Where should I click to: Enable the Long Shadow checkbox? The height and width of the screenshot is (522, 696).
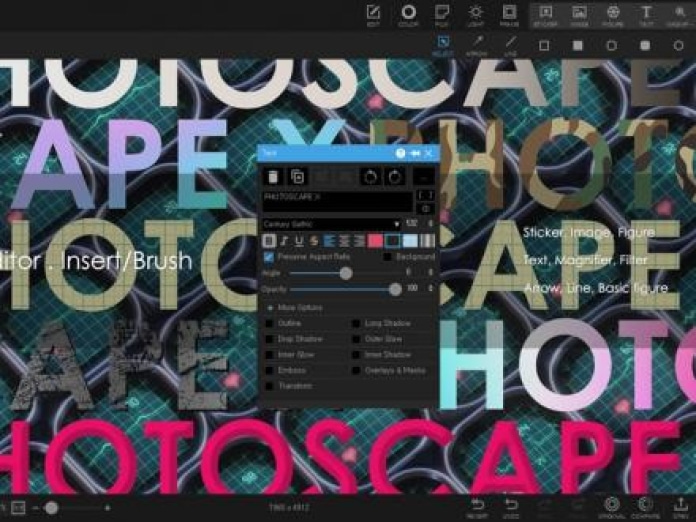(356, 323)
